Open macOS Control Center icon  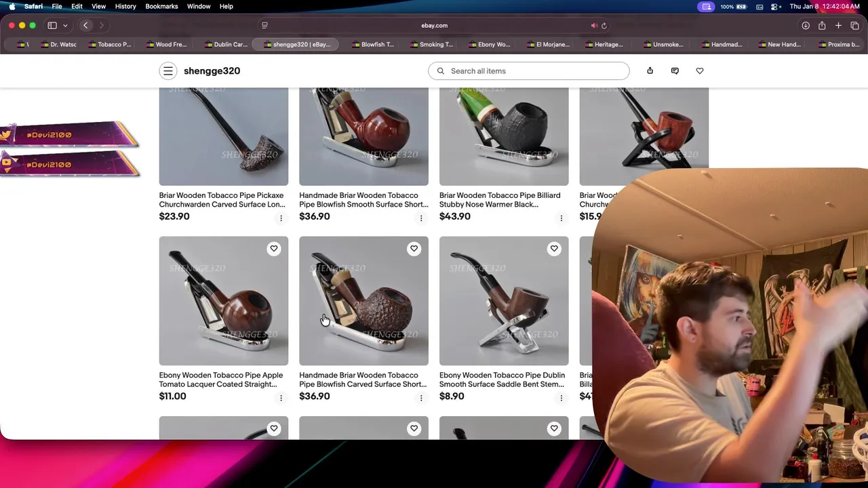tap(774, 6)
